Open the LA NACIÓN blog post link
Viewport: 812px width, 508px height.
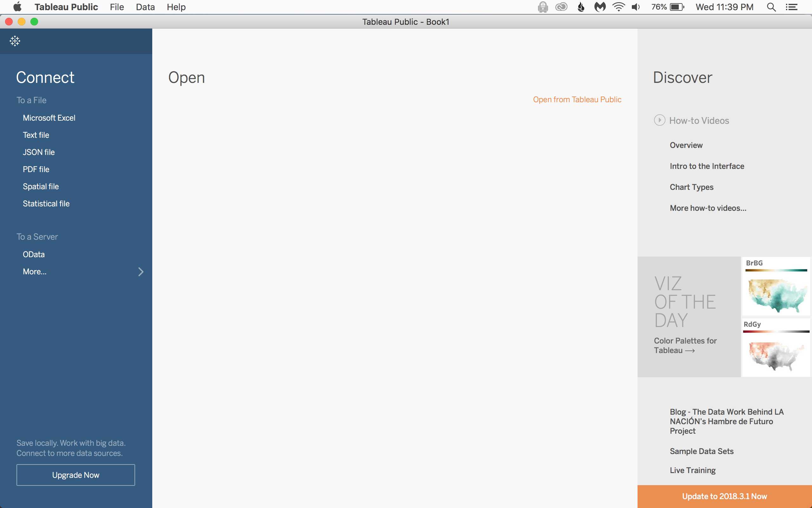tap(726, 421)
